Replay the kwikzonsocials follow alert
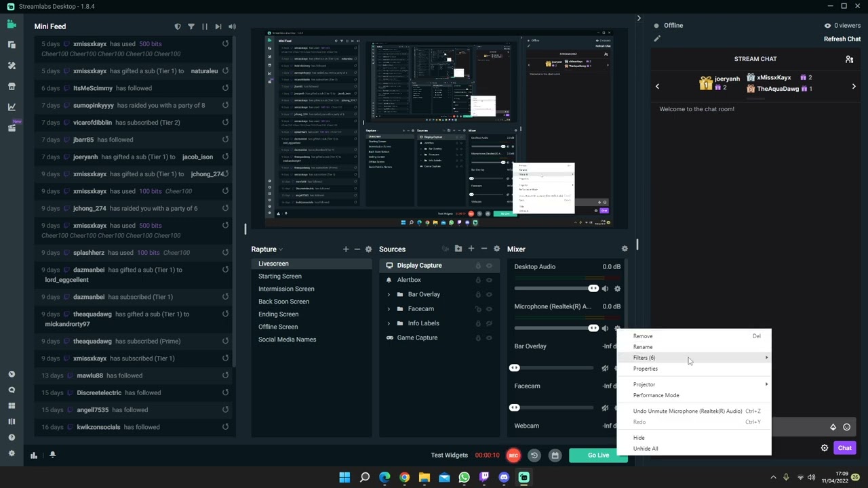868x488 pixels. click(x=225, y=427)
